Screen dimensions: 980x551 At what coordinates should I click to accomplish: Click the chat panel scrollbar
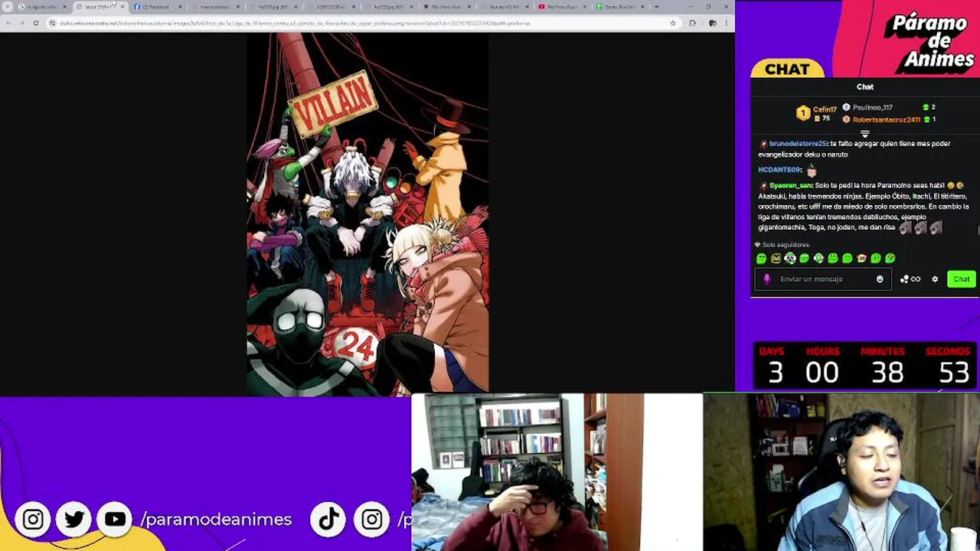pyautogui.click(x=978, y=228)
